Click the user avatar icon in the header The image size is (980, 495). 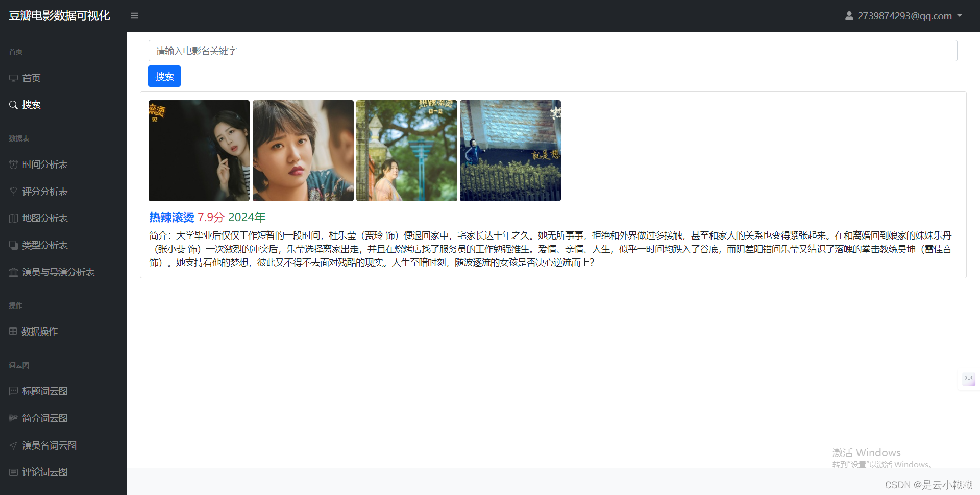(x=849, y=16)
